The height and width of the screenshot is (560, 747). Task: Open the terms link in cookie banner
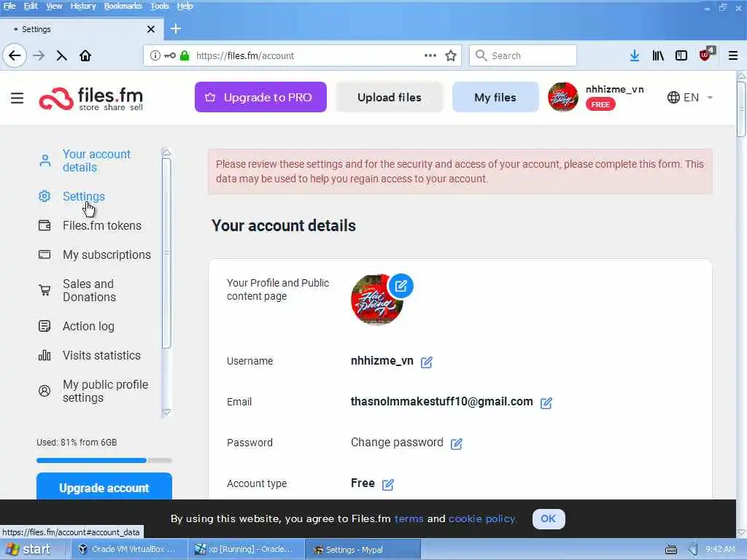(409, 518)
